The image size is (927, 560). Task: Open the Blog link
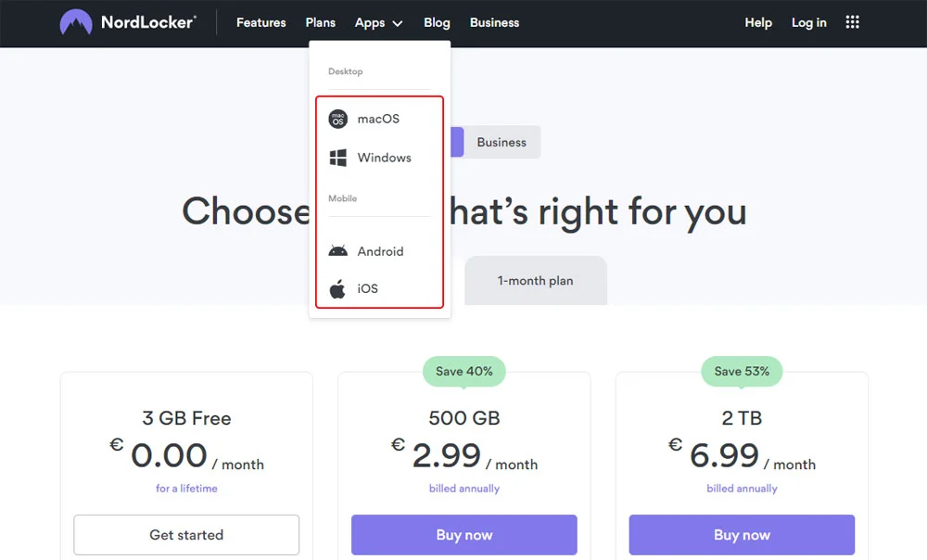(437, 22)
